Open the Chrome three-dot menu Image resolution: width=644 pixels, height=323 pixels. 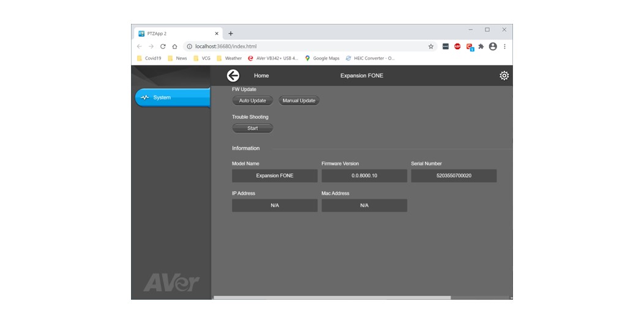505,47
